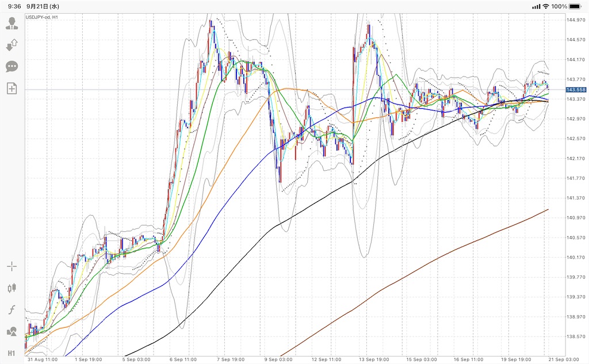Image resolution: width=589 pixels, height=364 pixels.
Task: Click the 139.370 price axis label
Action: [576, 297]
